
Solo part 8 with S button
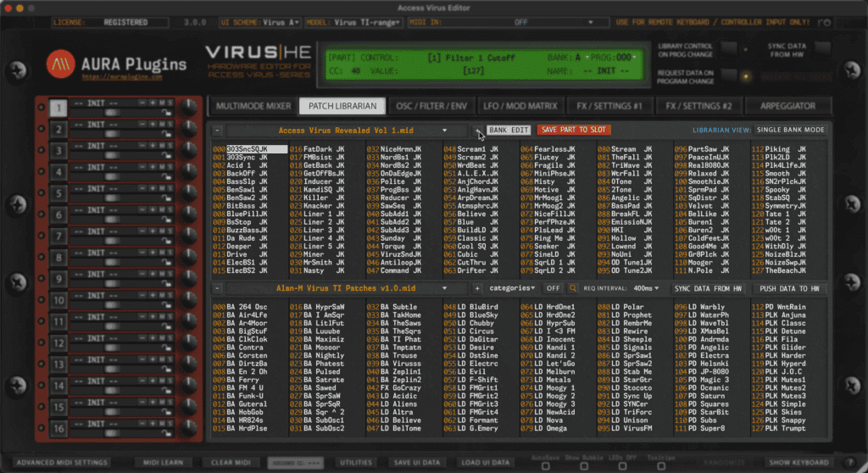(170, 253)
